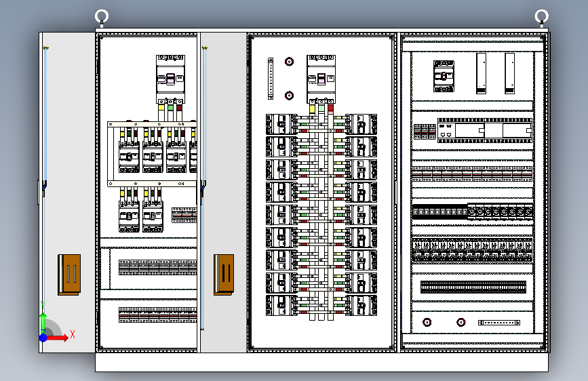Select the first tall module beside the small breaker
This screenshot has width=588, height=381.
coord(481,73)
